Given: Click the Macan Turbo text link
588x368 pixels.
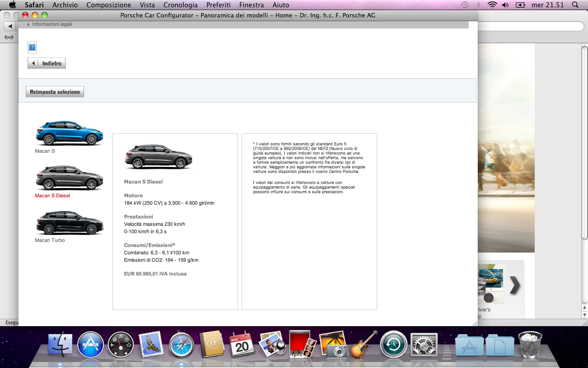Looking at the screenshot, I should 50,240.
